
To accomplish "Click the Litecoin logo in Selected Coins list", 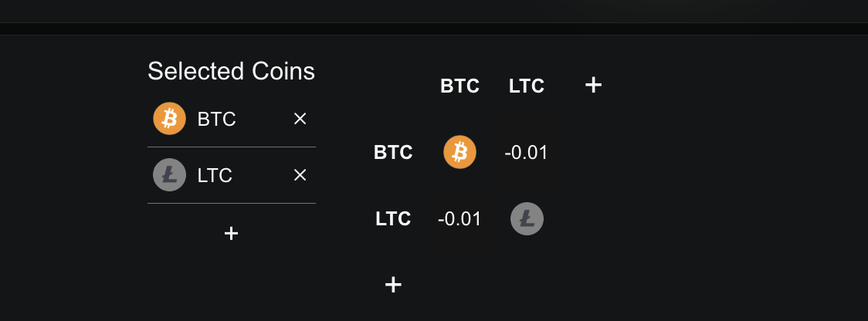I will (169, 175).
